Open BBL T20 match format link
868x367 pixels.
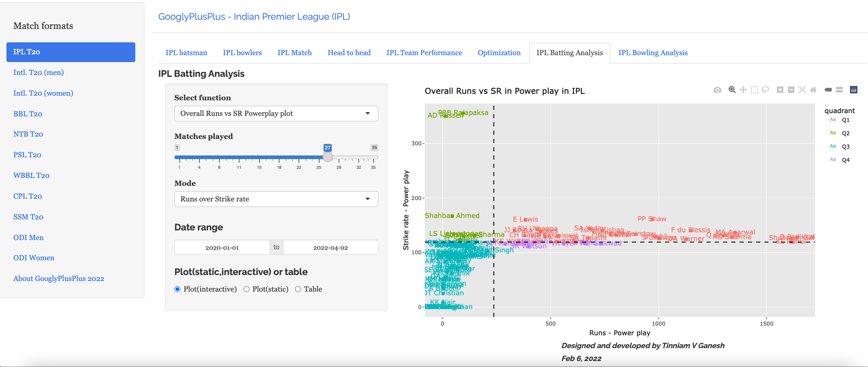pos(28,114)
